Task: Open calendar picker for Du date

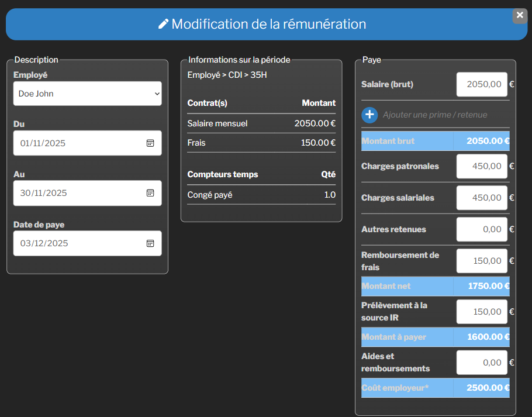Action: tap(150, 143)
